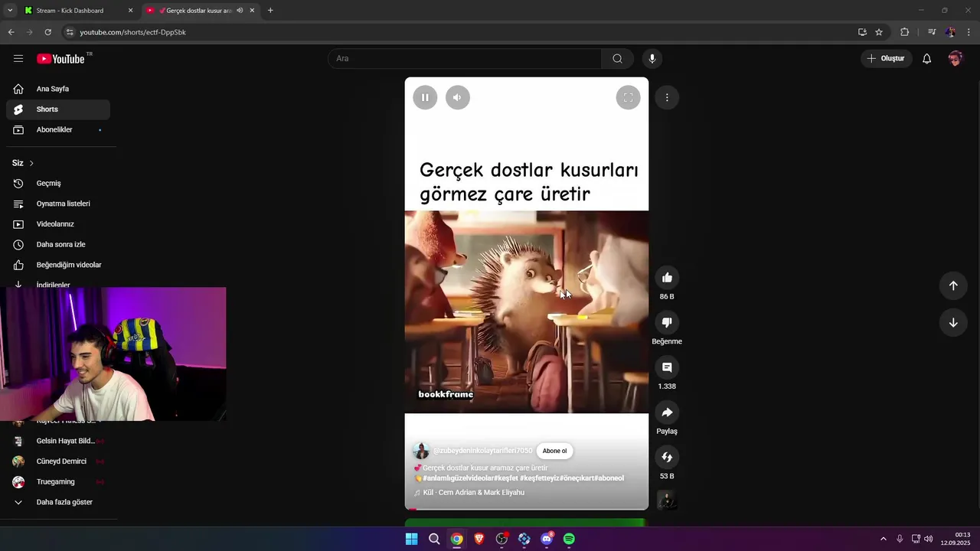Open the media controls icon
Screen dimensions: 980x551
(932, 32)
